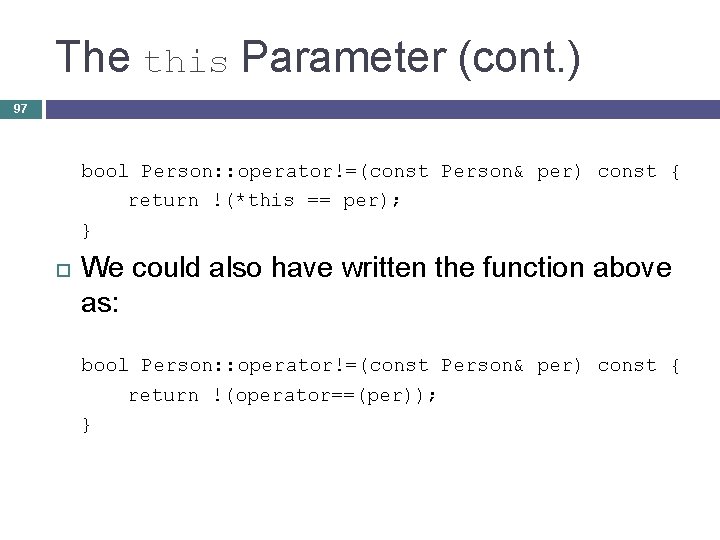Click the word 'Parameter' in the title
Screen dimensions: 720x540
pyautogui.click(x=344, y=58)
